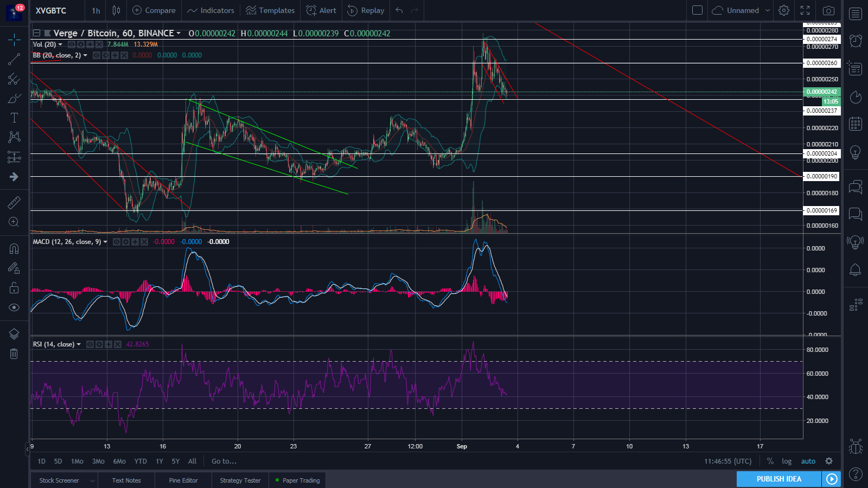Open the alerts alarm clock panel
This screenshot has width=868, height=488.
point(856,41)
